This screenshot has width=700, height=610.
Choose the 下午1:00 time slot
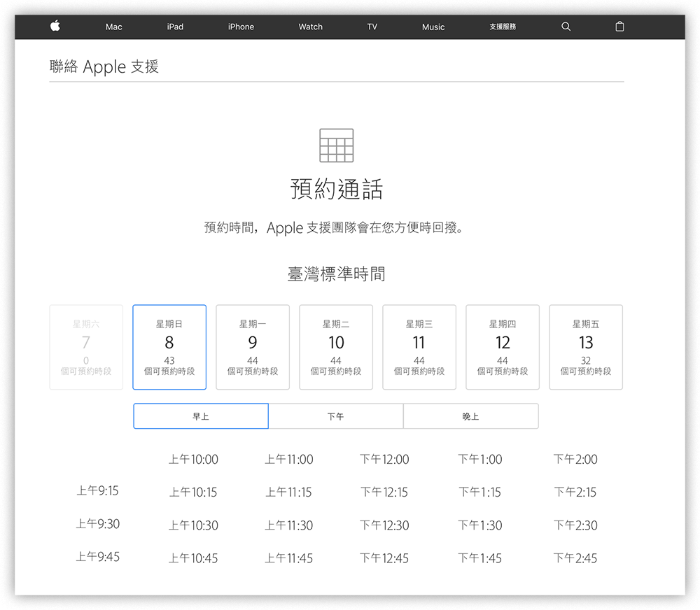[480, 459]
